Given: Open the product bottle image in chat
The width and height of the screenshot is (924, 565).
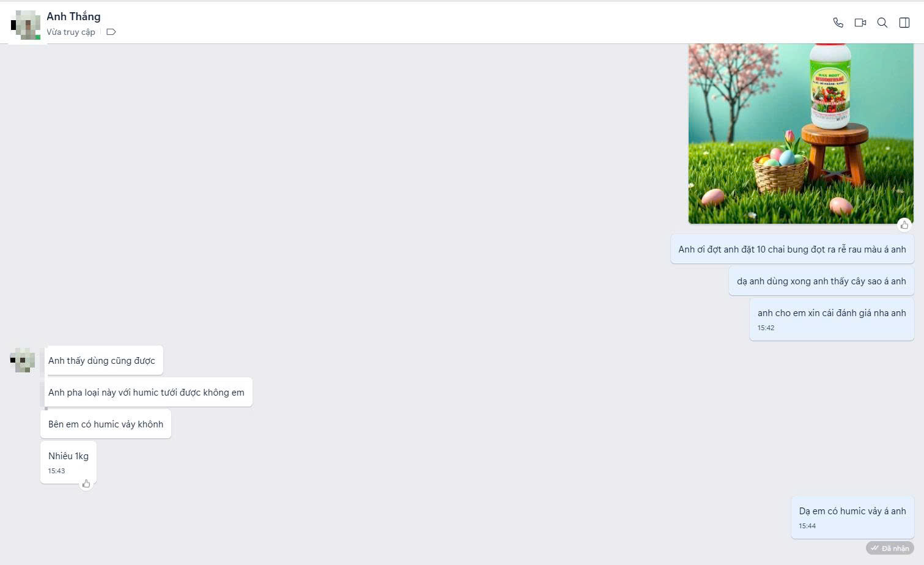Looking at the screenshot, I should tap(801, 133).
